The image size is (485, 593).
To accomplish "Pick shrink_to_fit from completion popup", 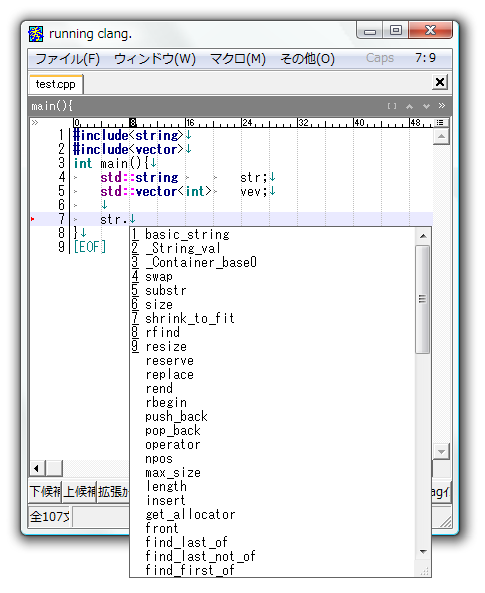I will [190, 318].
